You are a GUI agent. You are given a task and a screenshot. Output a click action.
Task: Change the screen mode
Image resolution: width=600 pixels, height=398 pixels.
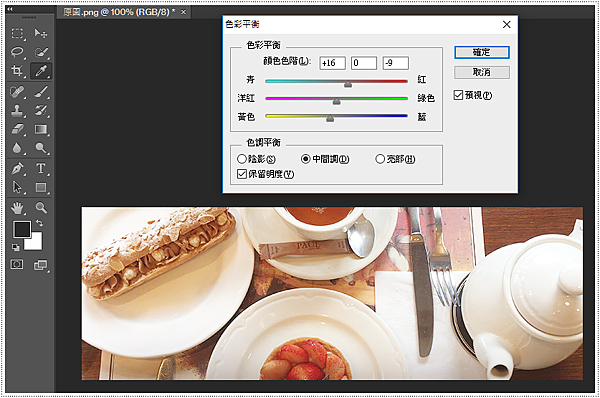pos(40,265)
